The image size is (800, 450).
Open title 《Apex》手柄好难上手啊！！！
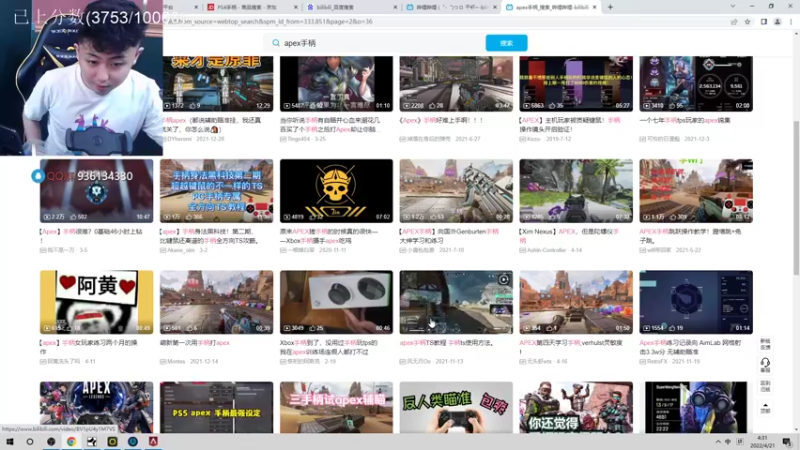click(x=441, y=120)
